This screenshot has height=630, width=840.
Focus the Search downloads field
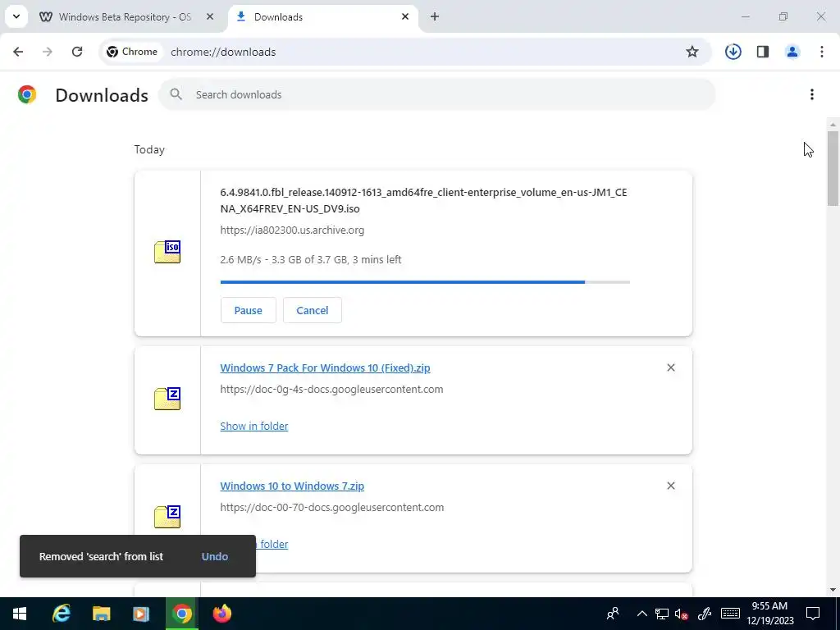(436, 95)
